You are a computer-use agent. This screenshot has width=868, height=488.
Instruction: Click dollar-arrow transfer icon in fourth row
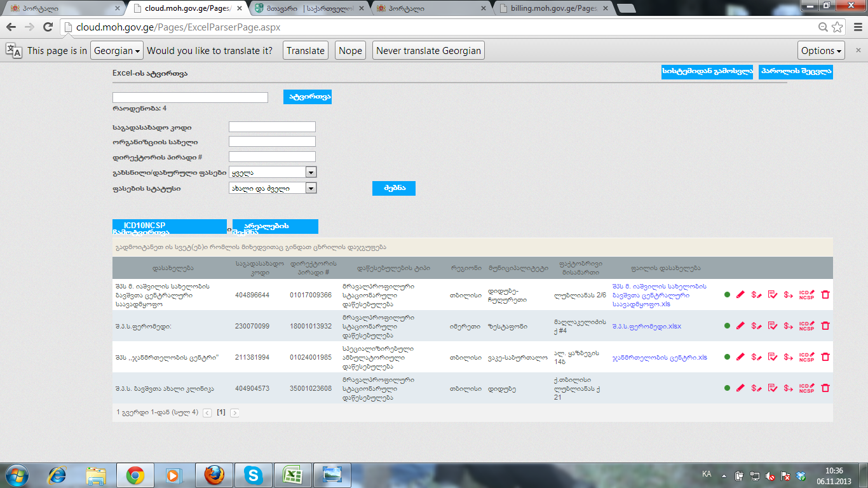(x=789, y=388)
